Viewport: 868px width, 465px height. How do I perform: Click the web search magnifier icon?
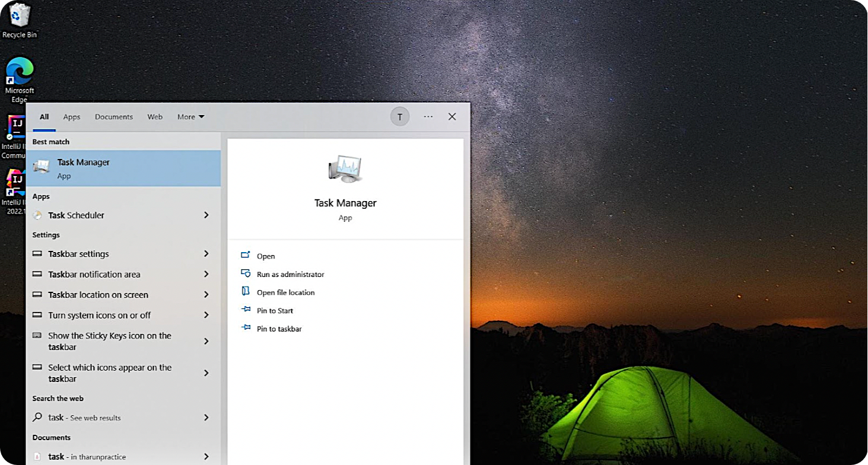tap(37, 418)
